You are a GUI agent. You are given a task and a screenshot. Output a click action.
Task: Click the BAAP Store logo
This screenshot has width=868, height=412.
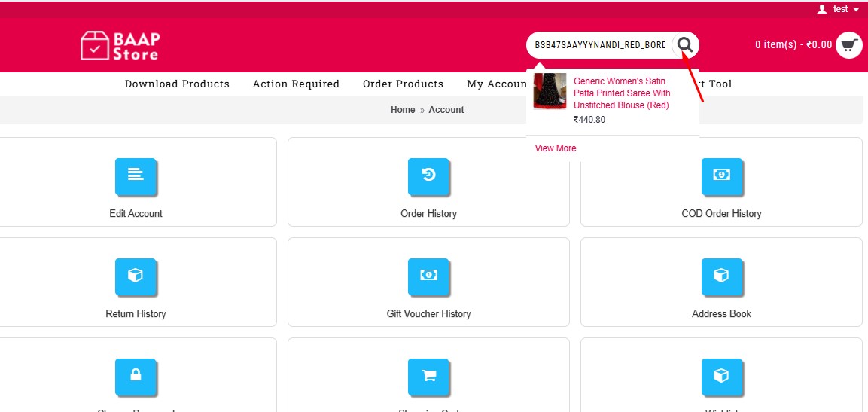point(120,45)
